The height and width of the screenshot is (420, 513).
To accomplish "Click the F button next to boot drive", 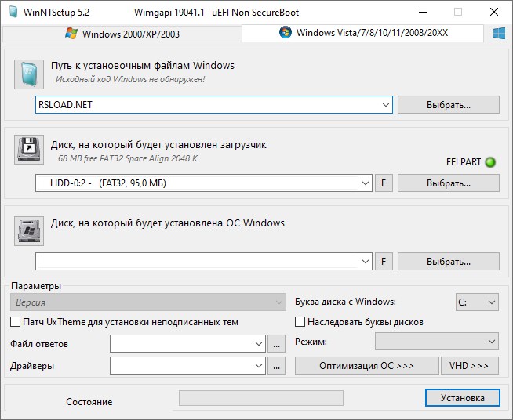I will pyautogui.click(x=384, y=183).
